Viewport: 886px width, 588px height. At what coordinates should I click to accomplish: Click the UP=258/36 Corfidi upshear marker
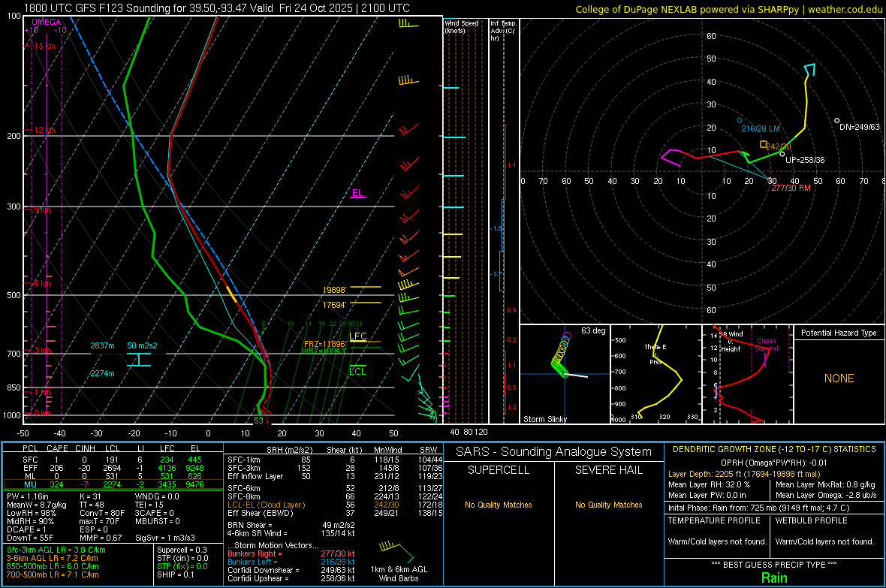(782, 154)
